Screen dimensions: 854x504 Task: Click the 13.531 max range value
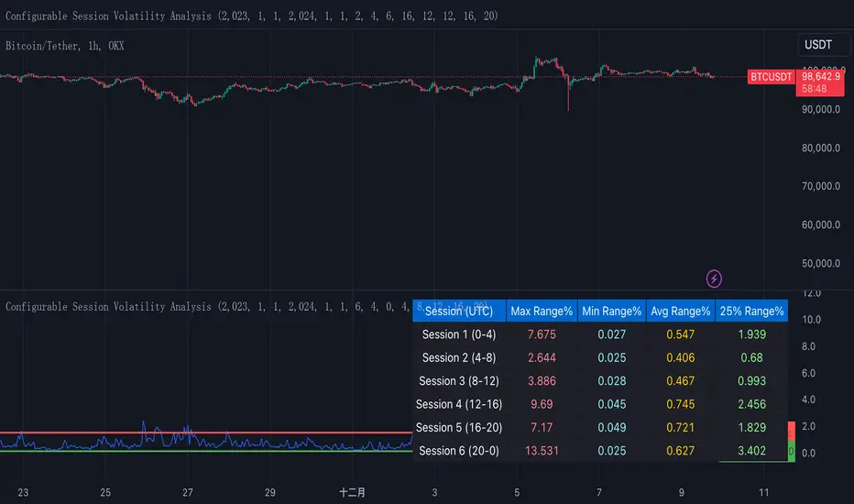point(542,451)
